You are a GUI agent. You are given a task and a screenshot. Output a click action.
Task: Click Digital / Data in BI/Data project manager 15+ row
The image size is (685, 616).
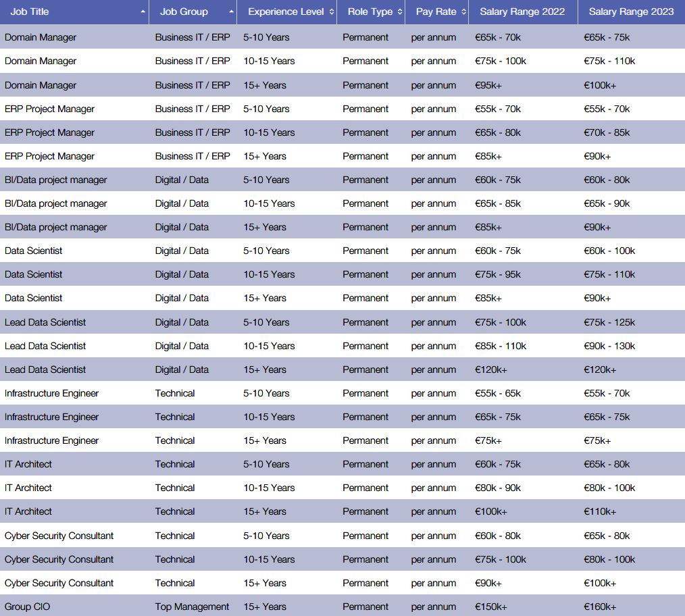[182, 227]
